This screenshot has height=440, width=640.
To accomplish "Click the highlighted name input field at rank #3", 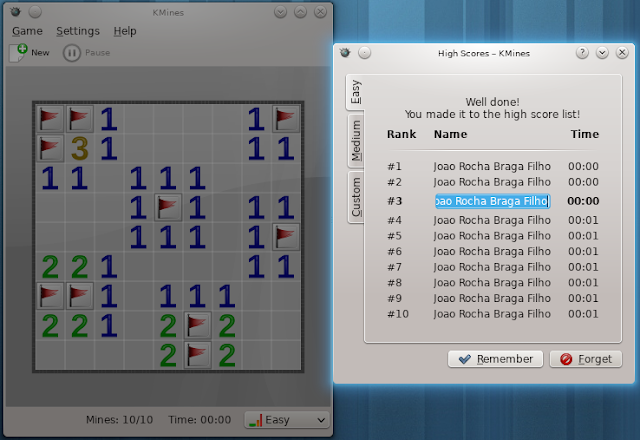I will tap(493, 201).
